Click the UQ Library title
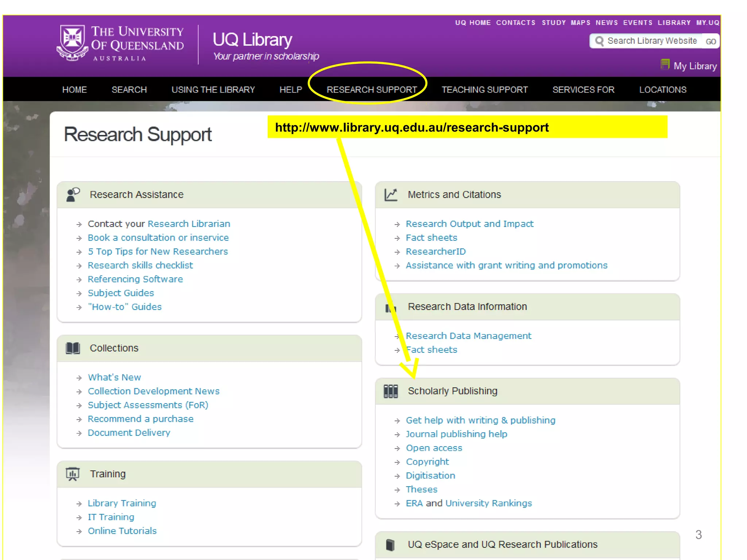The image size is (747, 560). pos(252,39)
